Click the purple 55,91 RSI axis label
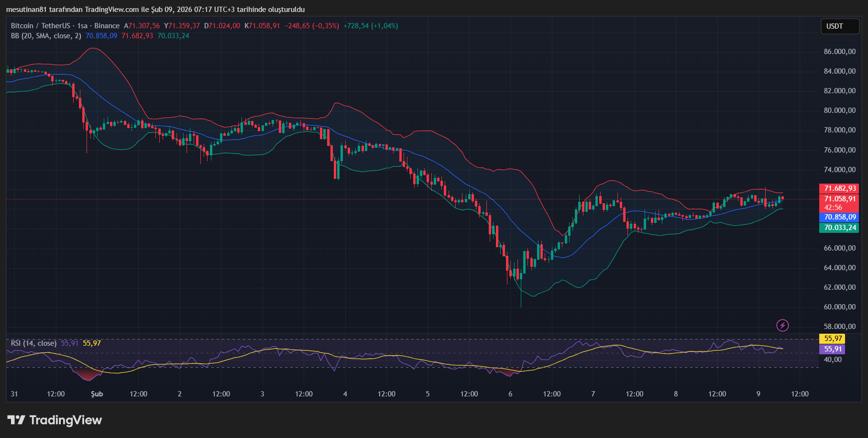Image resolution: width=868 pixels, height=438 pixels. (x=833, y=349)
